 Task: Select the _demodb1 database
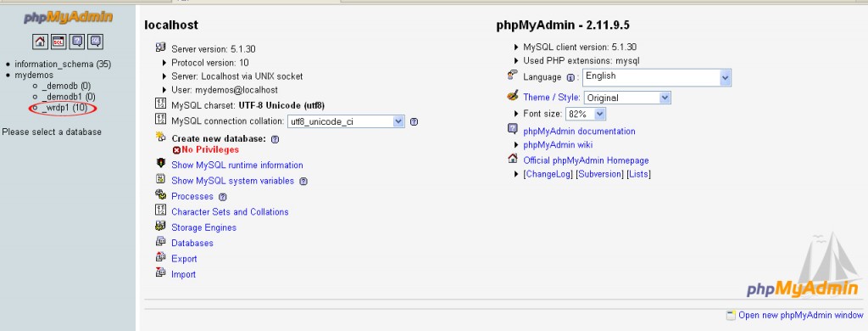point(68,97)
